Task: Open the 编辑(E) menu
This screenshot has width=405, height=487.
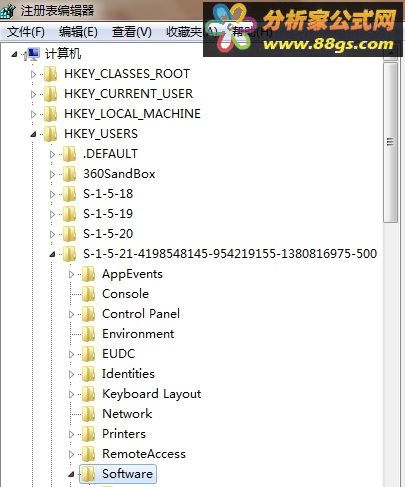Action: [78, 32]
